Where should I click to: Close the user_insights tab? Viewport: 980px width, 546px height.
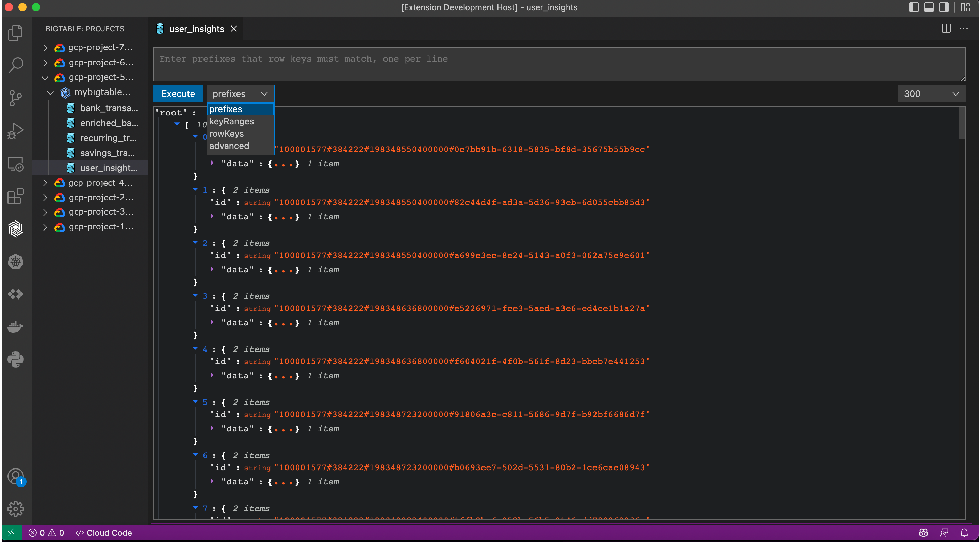(234, 29)
